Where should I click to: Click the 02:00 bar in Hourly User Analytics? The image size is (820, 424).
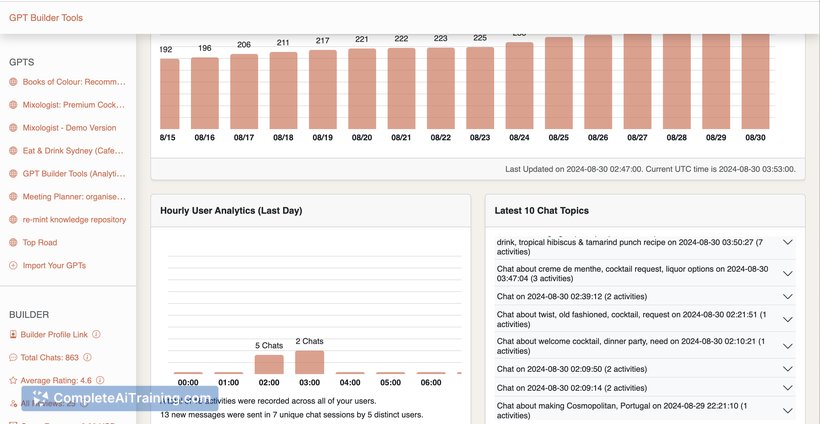point(269,364)
